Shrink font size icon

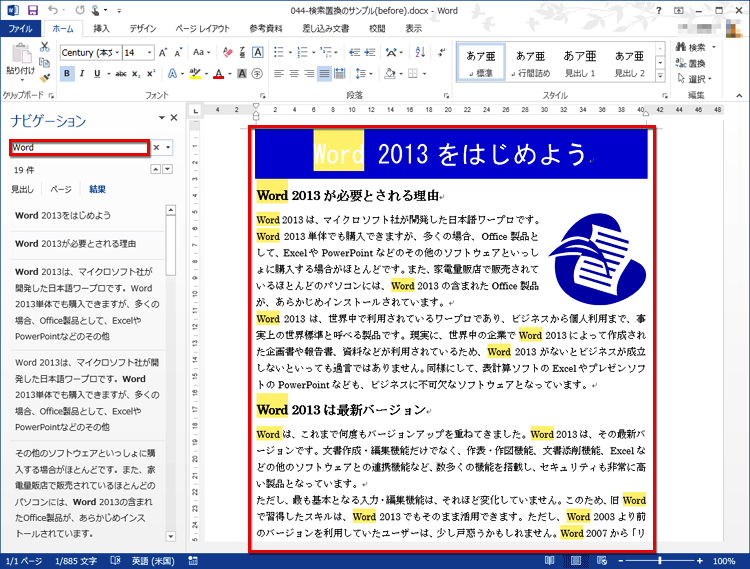click(178, 53)
